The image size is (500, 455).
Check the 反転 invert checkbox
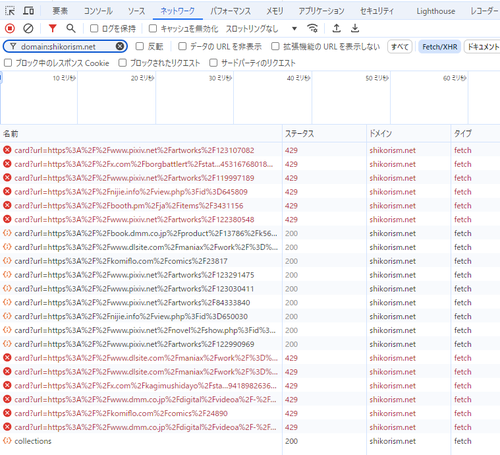pos(140,46)
